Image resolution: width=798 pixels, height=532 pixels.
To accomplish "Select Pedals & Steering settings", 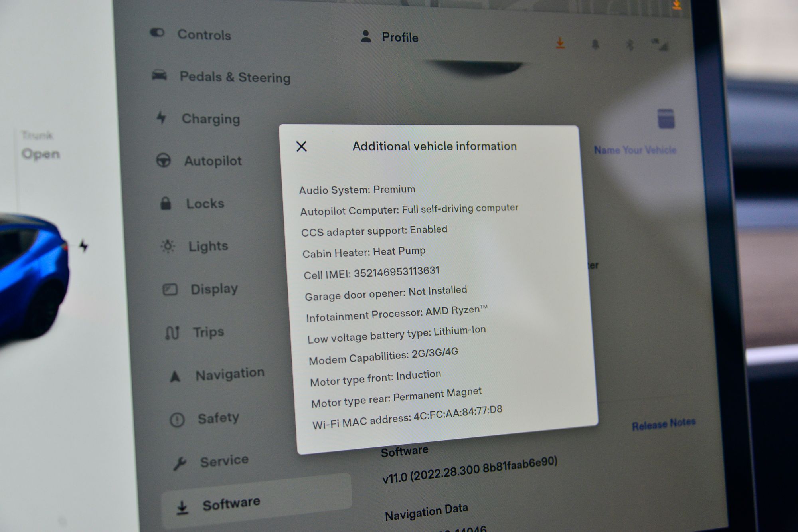I will 235,77.
